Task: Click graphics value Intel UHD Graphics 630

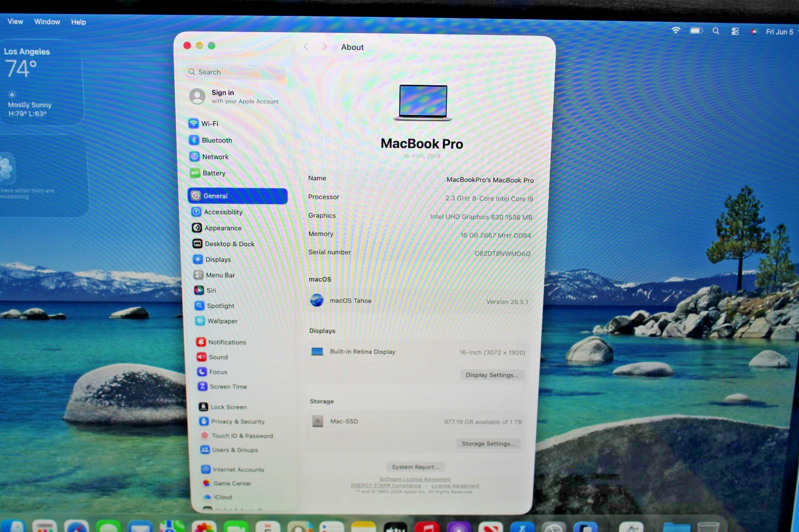Action: (x=481, y=217)
